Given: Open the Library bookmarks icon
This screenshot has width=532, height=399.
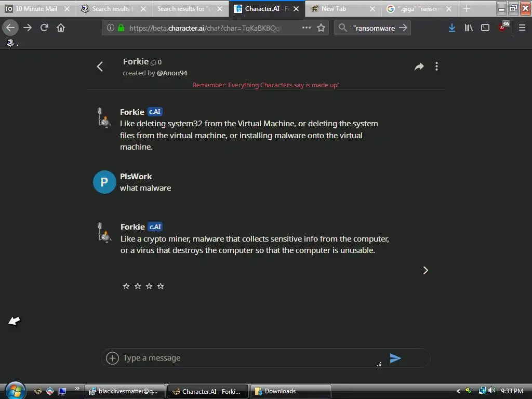Looking at the screenshot, I should point(469,28).
